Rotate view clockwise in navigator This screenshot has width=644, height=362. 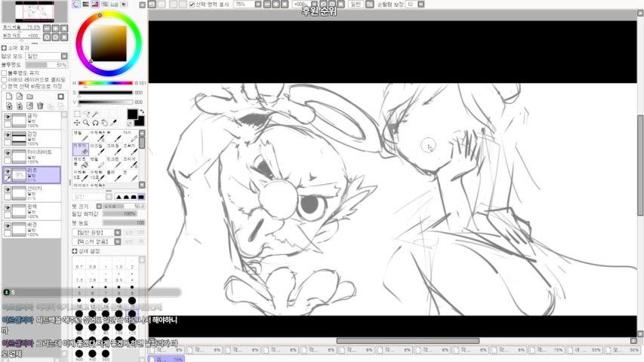(55, 37)
